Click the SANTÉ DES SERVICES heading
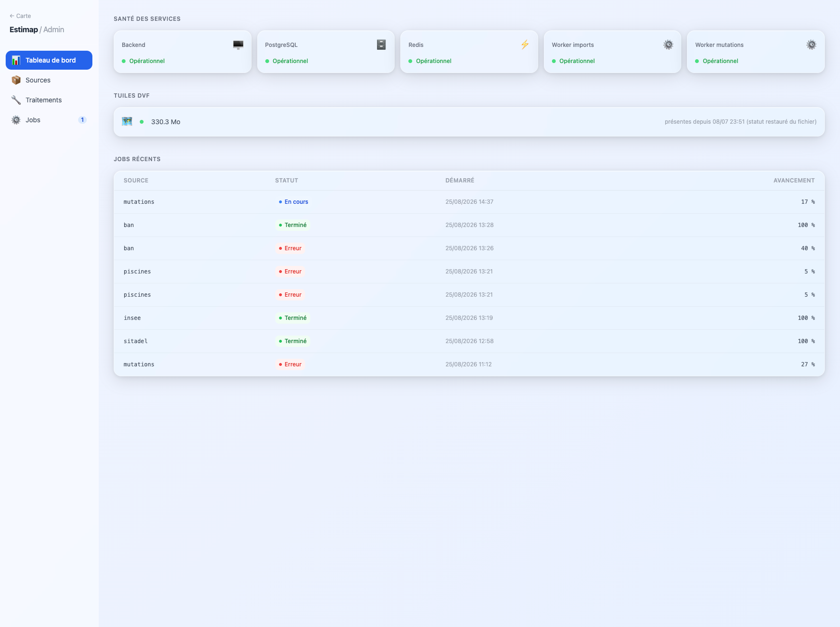840x627 pixels. pos(147,19)
